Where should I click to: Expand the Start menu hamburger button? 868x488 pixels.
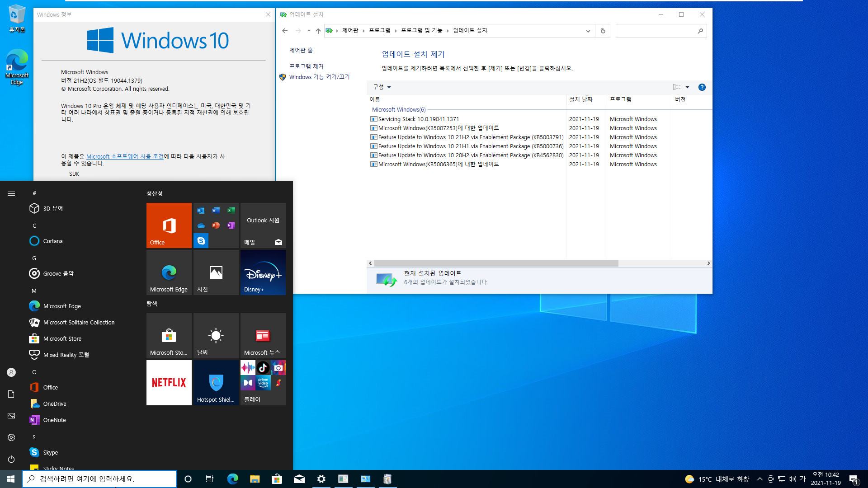11,193
